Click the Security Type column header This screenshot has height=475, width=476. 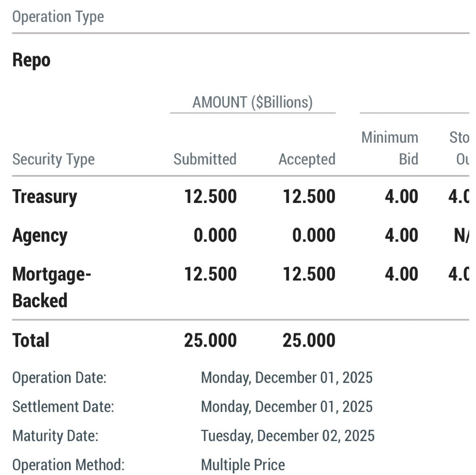click(53, 159)
